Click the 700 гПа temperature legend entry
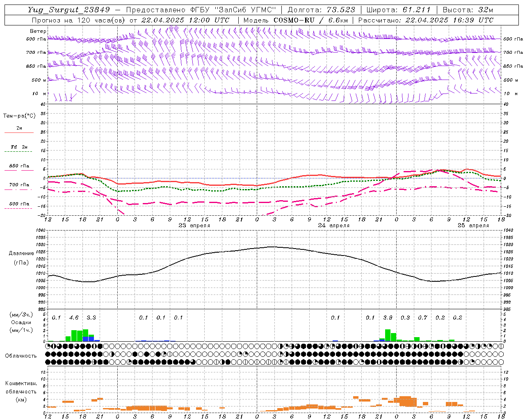Screen dimensions: 525x420 19,185
